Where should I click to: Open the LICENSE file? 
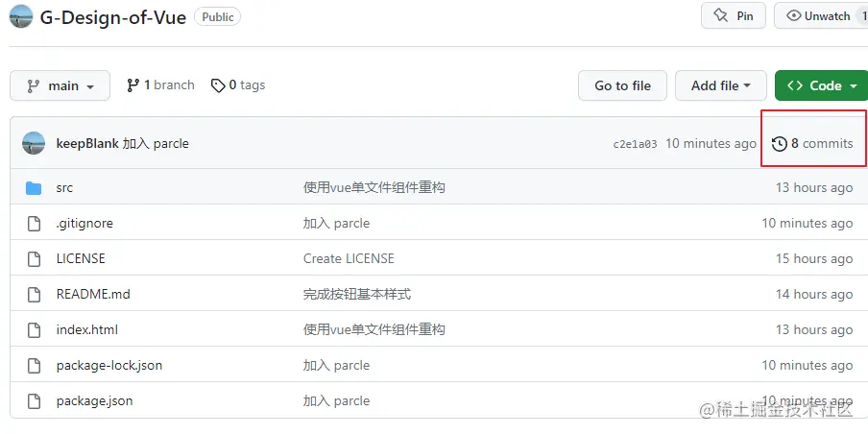pyautogui.click(x=81, y=258)
